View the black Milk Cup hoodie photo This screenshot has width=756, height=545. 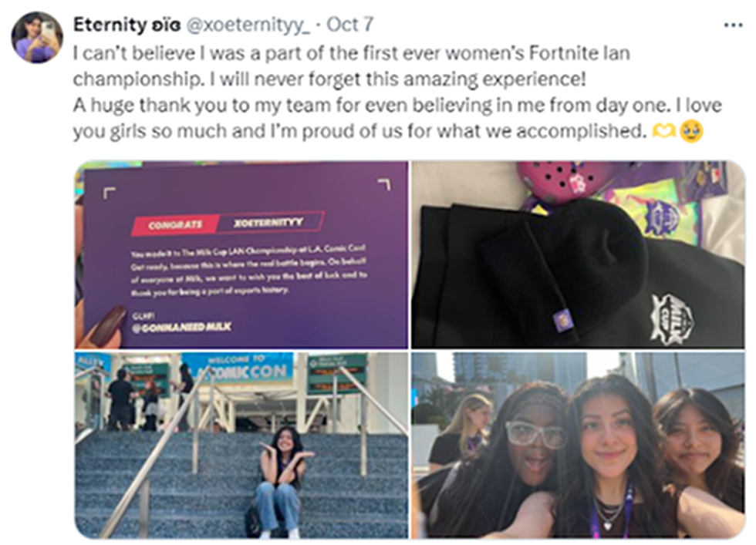coord(578,255)
